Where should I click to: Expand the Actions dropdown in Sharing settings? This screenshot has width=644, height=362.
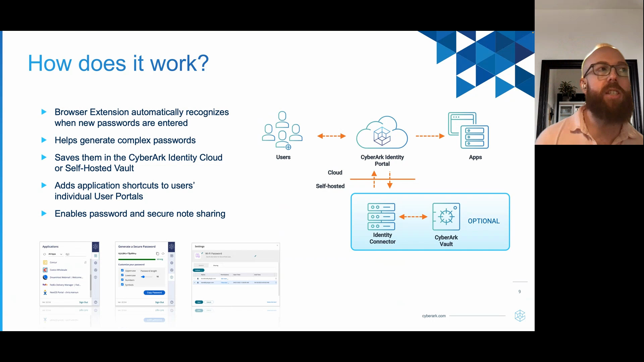[199, 270]
